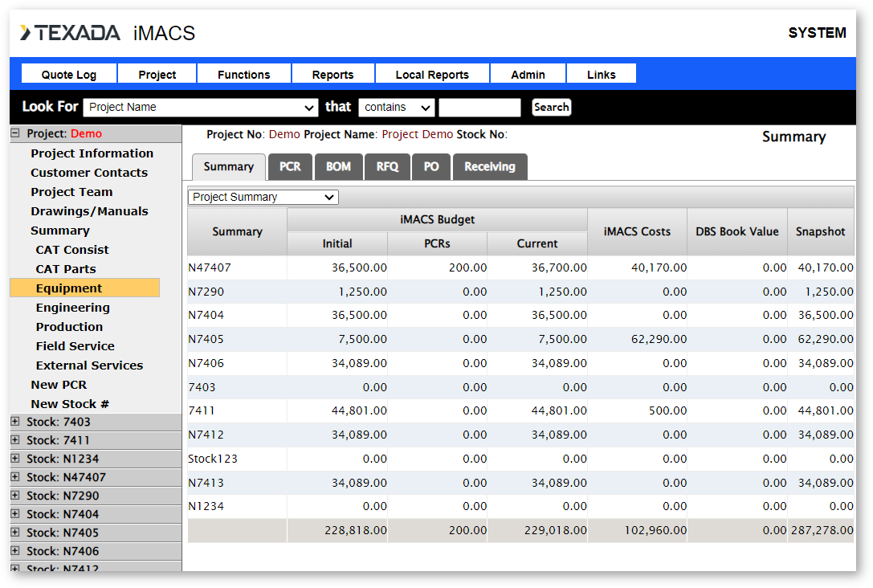
Task: Click the 62,290.00 iMACS Costs value
Action: 659,339
